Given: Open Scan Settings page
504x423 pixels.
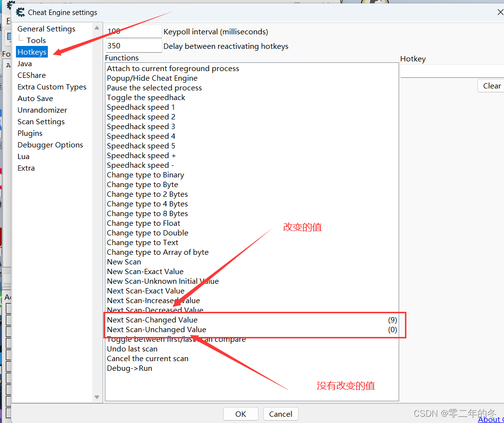Looking at the screenshot, I should tap(41, 121).
